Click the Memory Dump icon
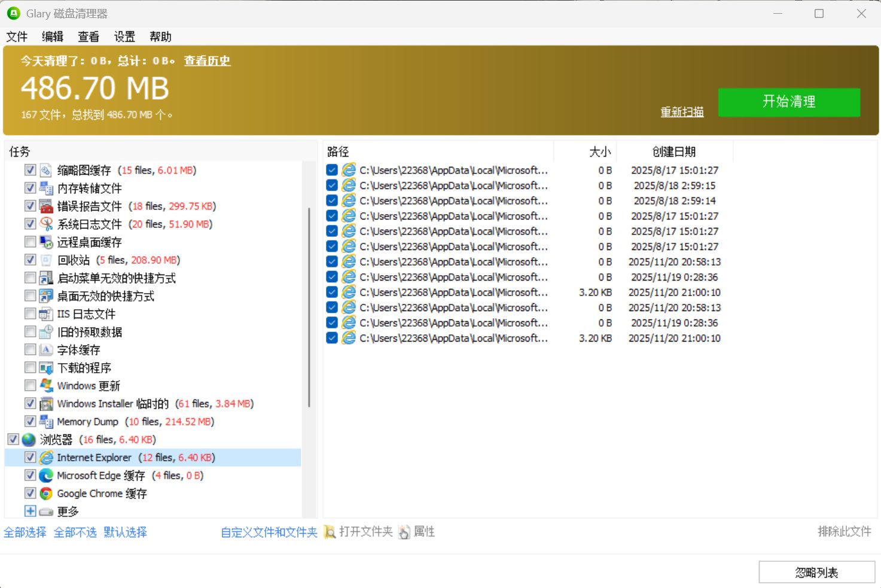The image size is (881, 588). (45, 421)
